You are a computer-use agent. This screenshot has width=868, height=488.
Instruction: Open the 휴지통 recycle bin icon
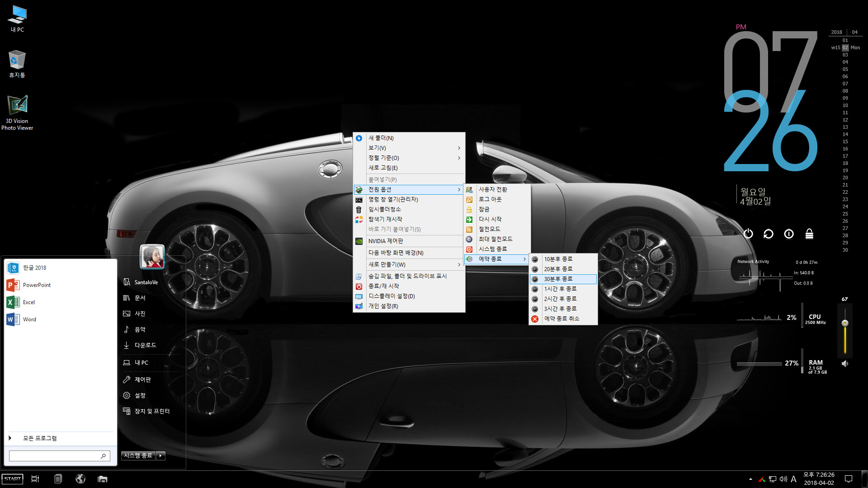pos(17,64)
